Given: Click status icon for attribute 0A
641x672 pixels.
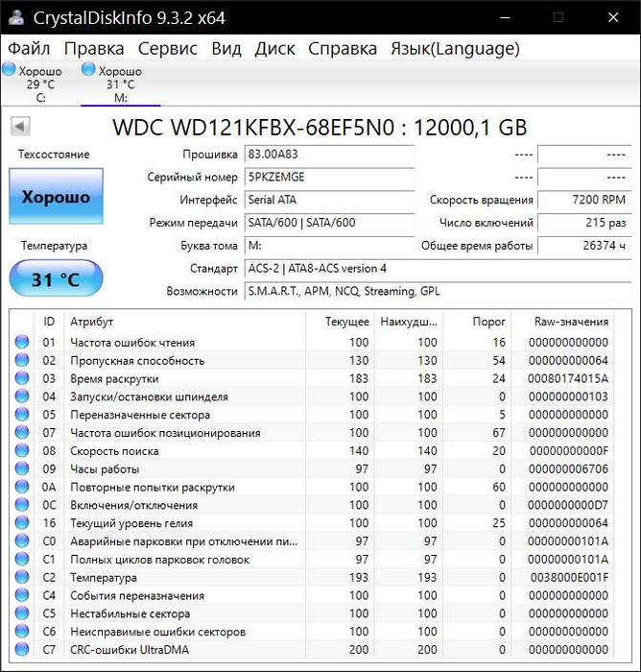Looking at the screenshot, I should click(x=22, y=487).
